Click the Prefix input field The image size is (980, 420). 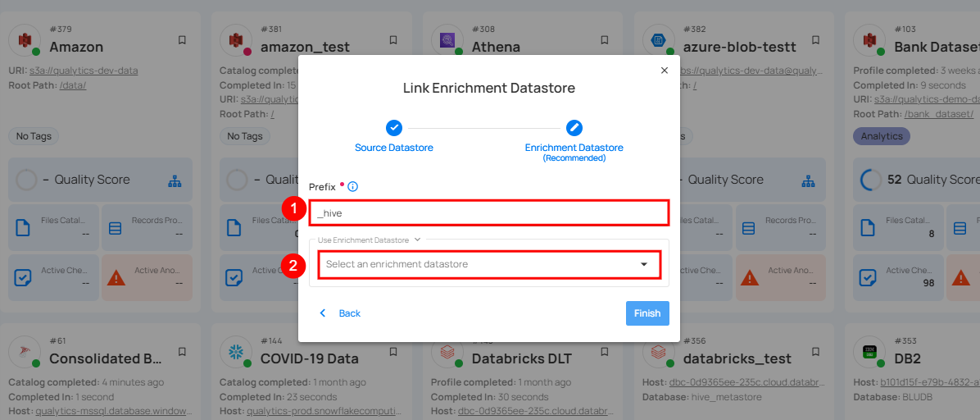click(x=489, y=212)
